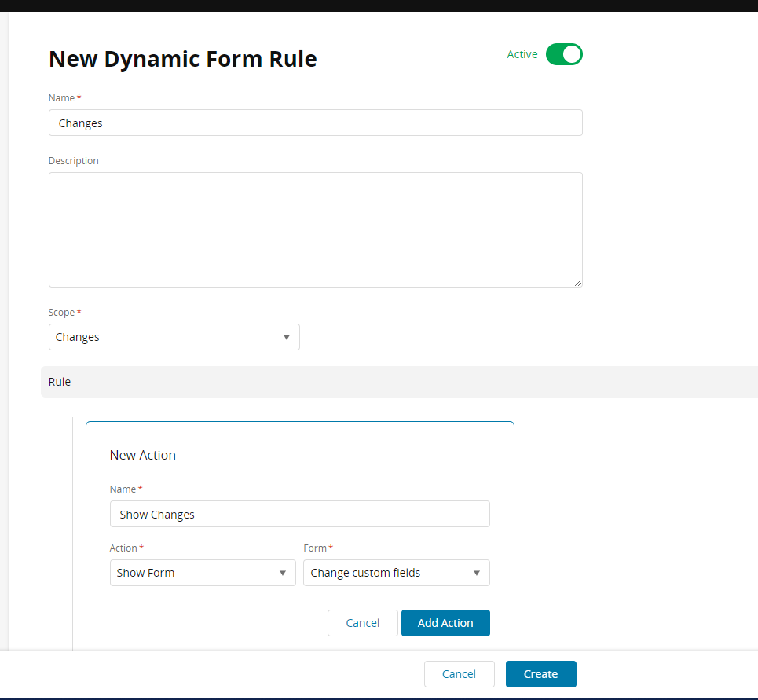Click the Rule section header bar
The image size is (758, 700).
398,382
